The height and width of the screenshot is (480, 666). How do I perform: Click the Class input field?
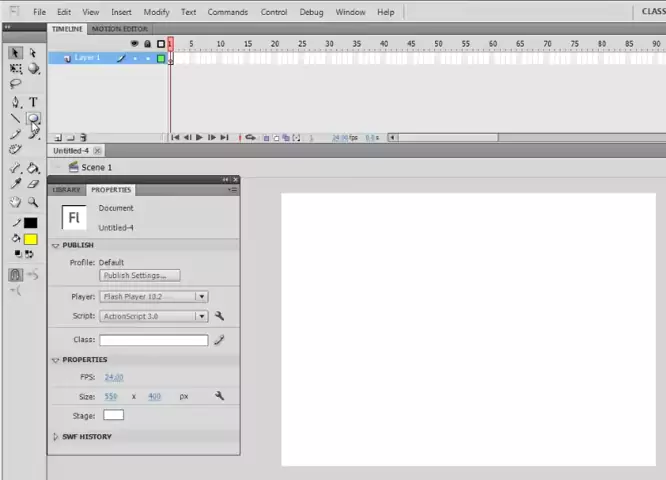[153, 340]
